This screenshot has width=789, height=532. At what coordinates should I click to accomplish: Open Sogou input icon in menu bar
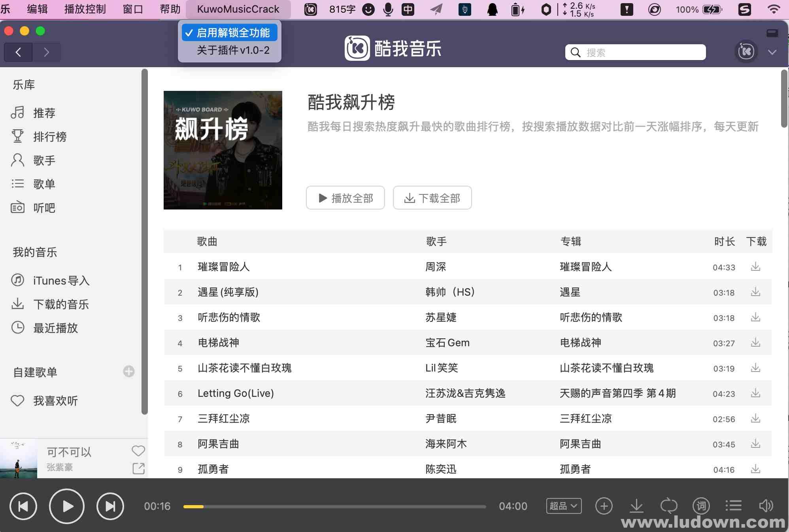click(x=744, y=9)
